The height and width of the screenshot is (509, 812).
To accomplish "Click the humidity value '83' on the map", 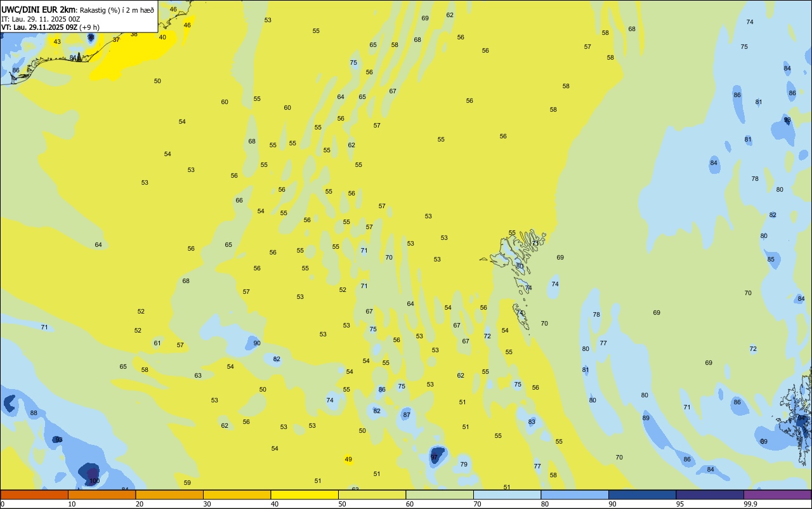I will click(532, 422).
